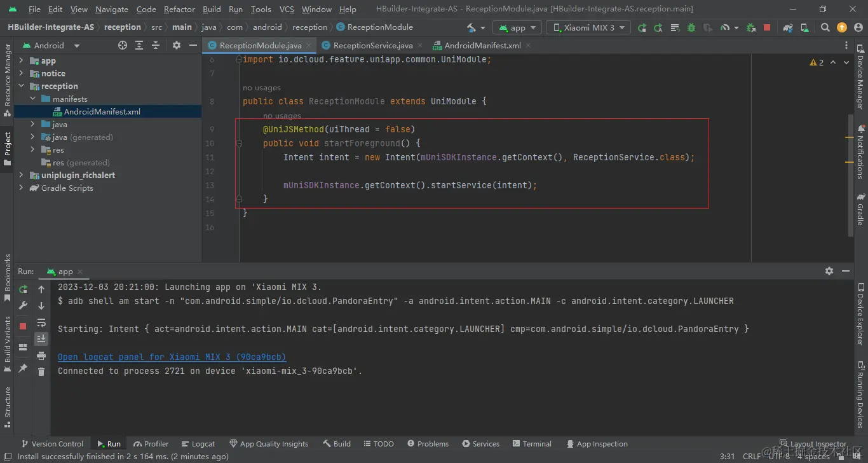
Task: Click the ReceptionModule breadcrumb
Action: point(374,27)
